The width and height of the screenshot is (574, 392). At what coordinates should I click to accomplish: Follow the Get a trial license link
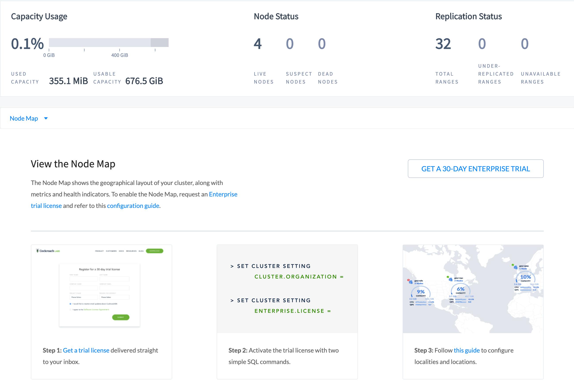(x=86, y=350)
